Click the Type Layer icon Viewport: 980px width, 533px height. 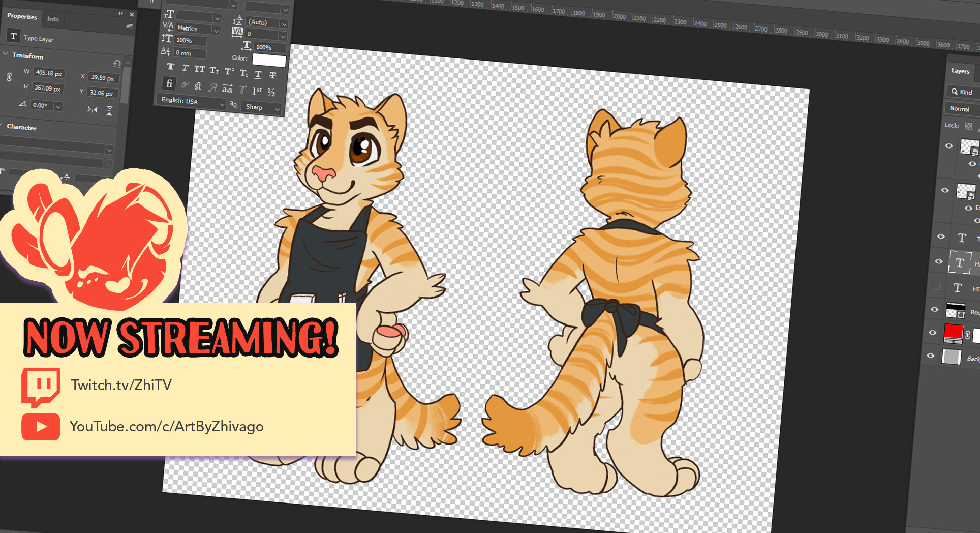14,36
